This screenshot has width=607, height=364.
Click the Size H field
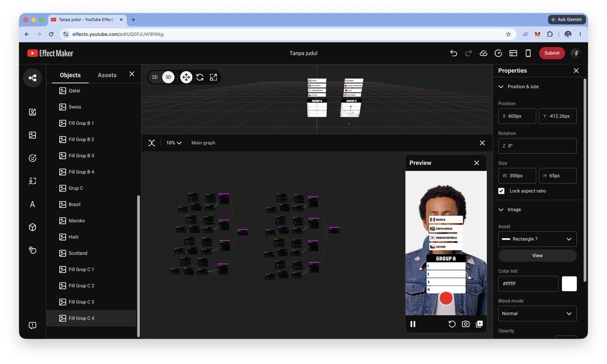[x=557, y=176]
